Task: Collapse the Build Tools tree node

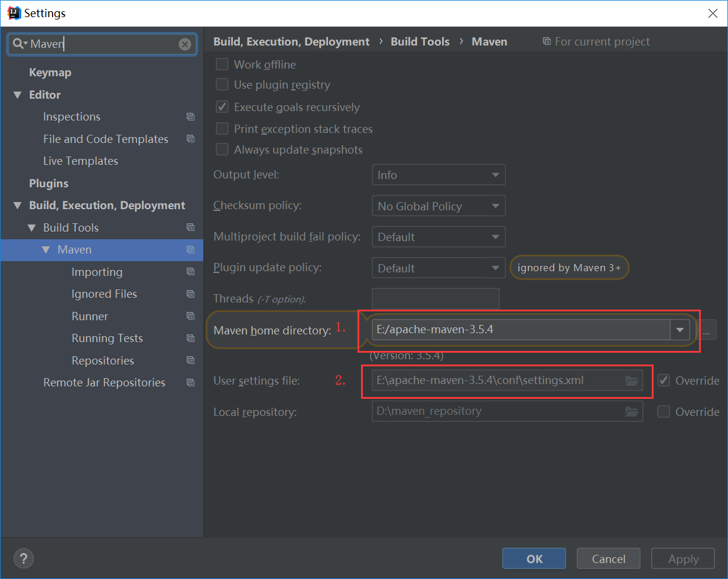Action: (x=31, y=228)
